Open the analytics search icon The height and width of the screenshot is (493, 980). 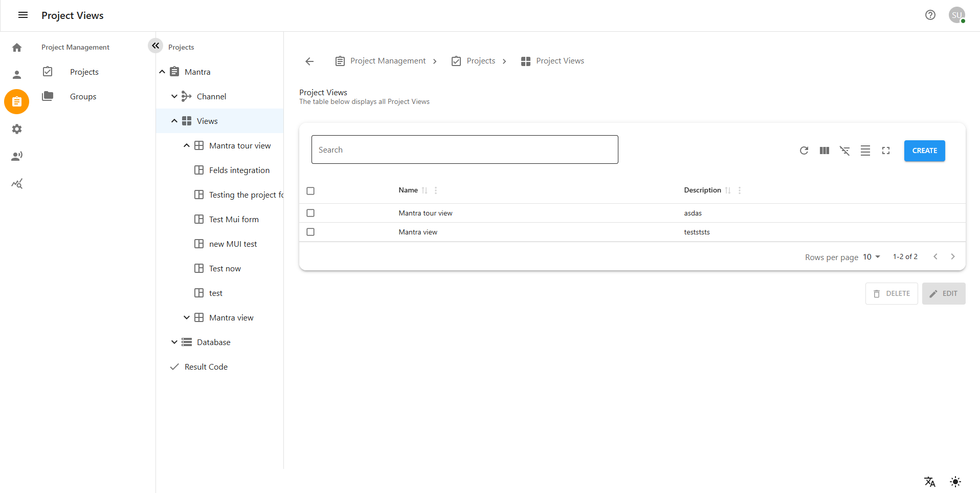tap(17, 183)
